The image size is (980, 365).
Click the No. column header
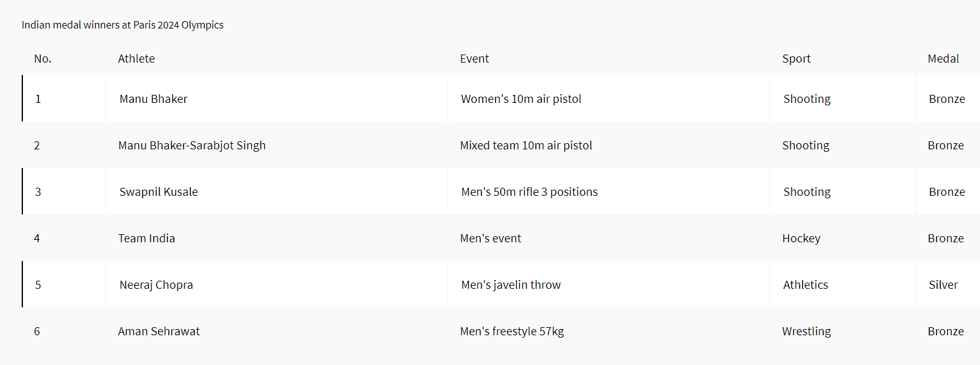click(x=43, y=59)
